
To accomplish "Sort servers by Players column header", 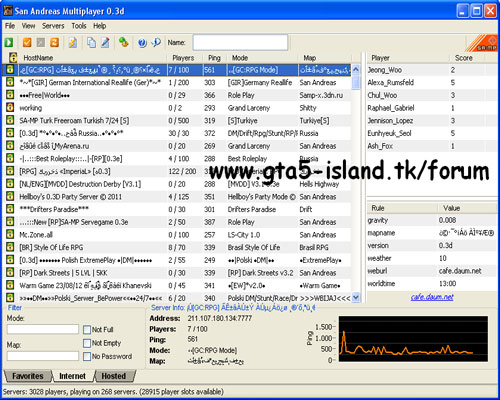I will [x=185, y=58].
